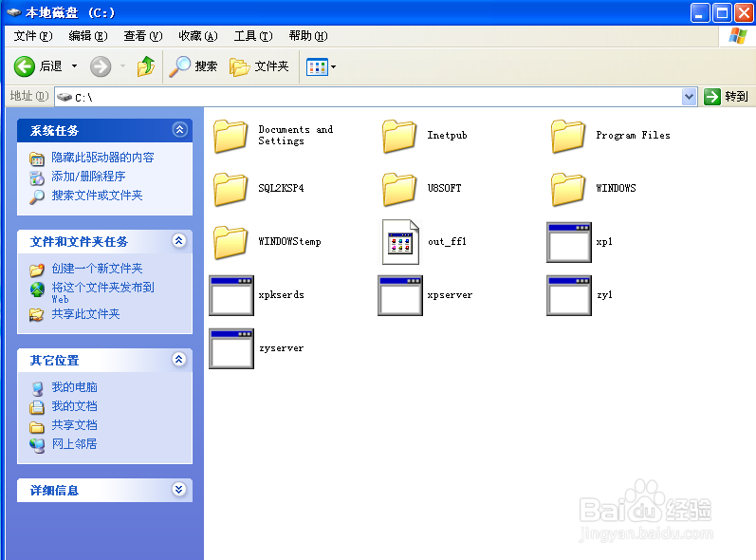Click the 共享文档 folder icon
The height and width of the screenshot is (560, 756).
pyautogui.click(x=37, y=427)
